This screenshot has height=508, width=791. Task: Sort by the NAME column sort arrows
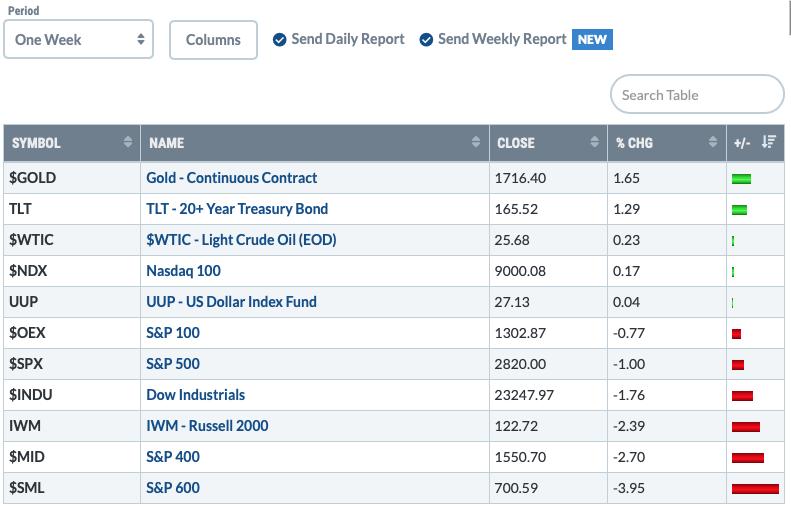pos(476,142)
